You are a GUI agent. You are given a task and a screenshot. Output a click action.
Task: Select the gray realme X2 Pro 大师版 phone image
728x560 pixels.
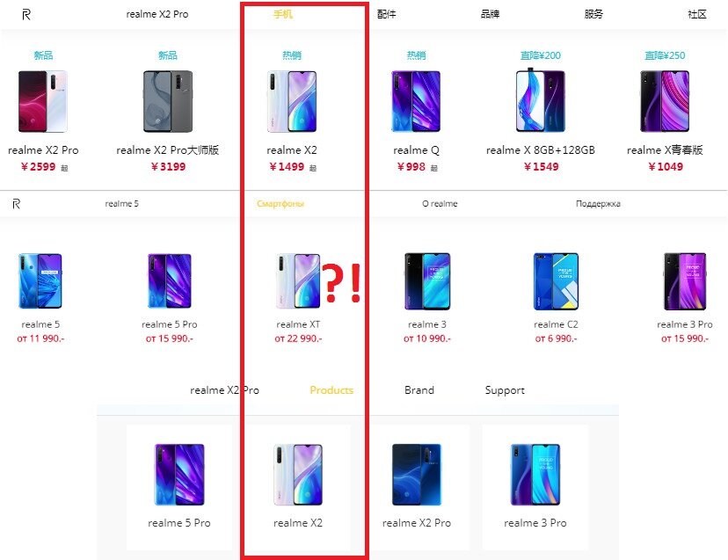point(168,101)
